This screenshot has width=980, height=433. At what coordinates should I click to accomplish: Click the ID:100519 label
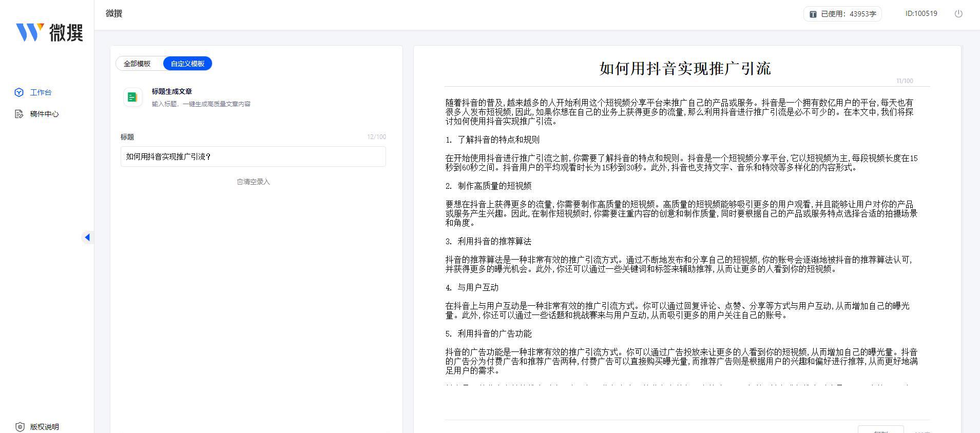[921, 13]
